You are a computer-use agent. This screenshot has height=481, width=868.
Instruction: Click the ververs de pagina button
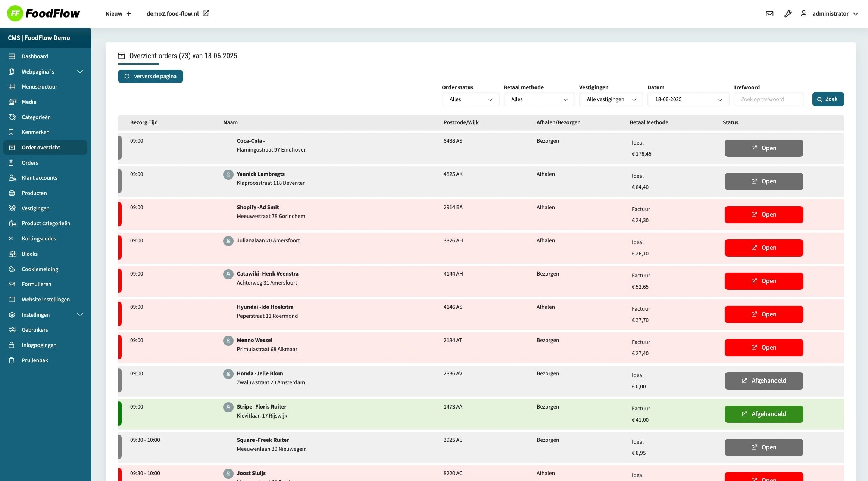[150, 76]
